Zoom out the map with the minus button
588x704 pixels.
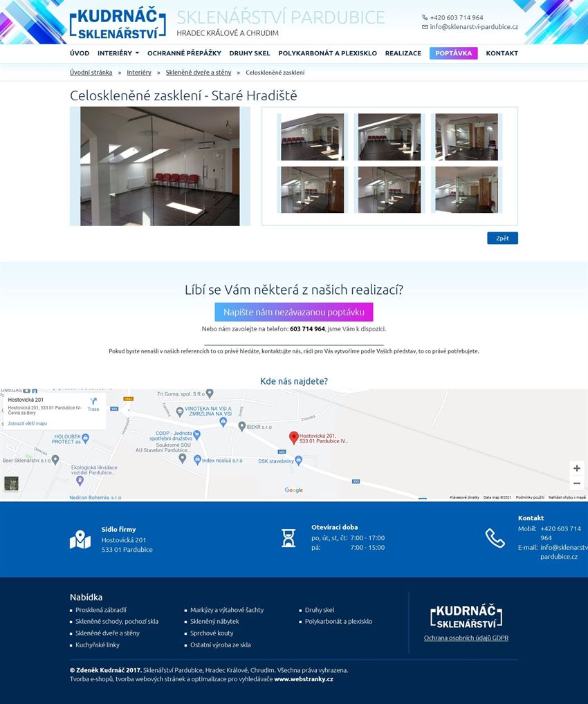click(577, 483)
